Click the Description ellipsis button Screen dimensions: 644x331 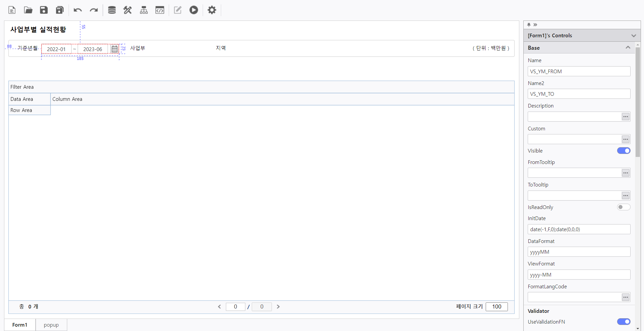pos(626,117)
